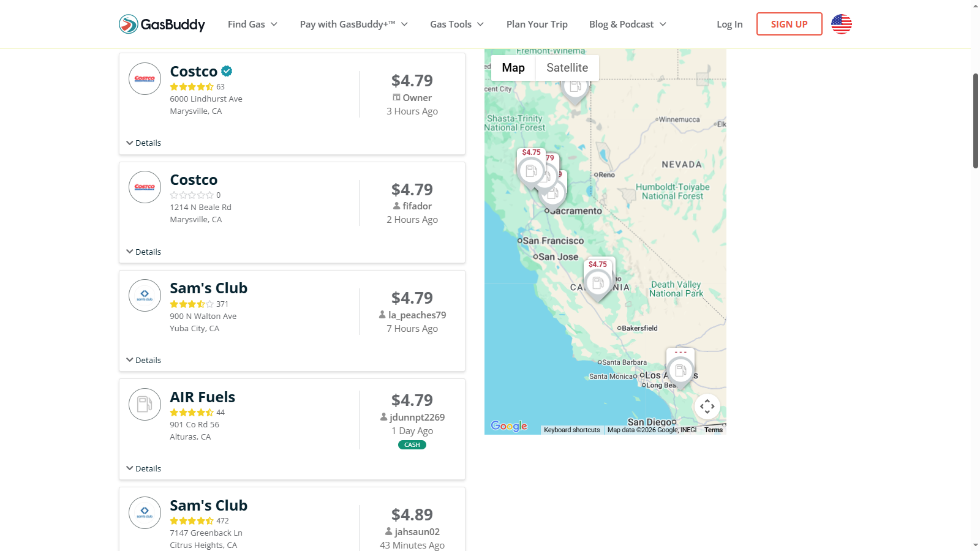Open the Blog & Podcast menu

[x=628, y=24]
